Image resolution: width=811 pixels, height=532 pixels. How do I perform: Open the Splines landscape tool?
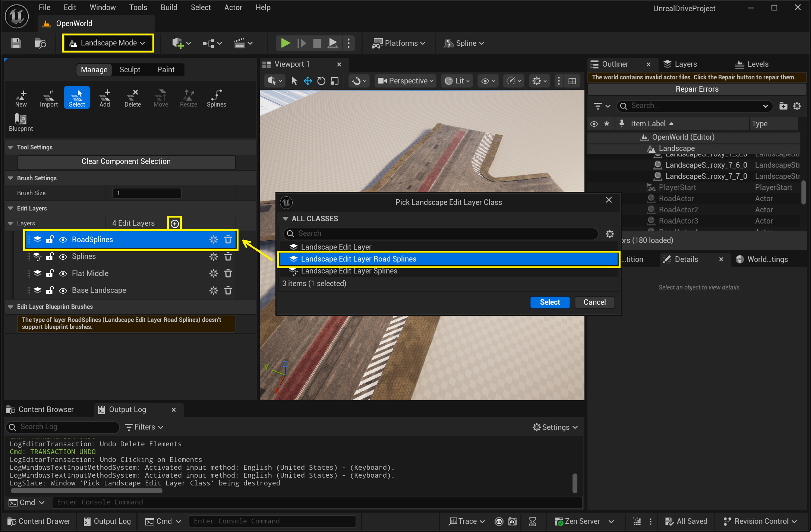tap(217, 98)
